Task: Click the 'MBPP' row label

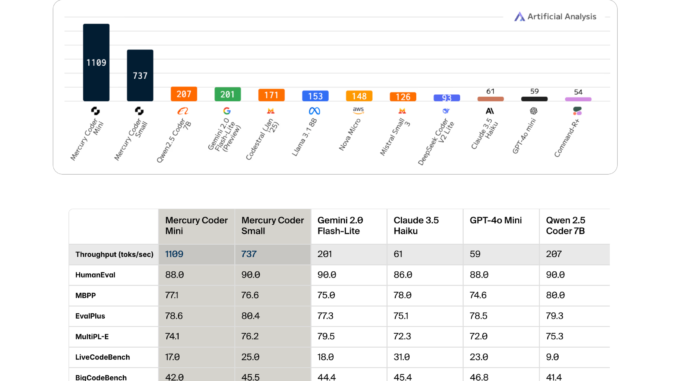Action: tap(86, 295)
